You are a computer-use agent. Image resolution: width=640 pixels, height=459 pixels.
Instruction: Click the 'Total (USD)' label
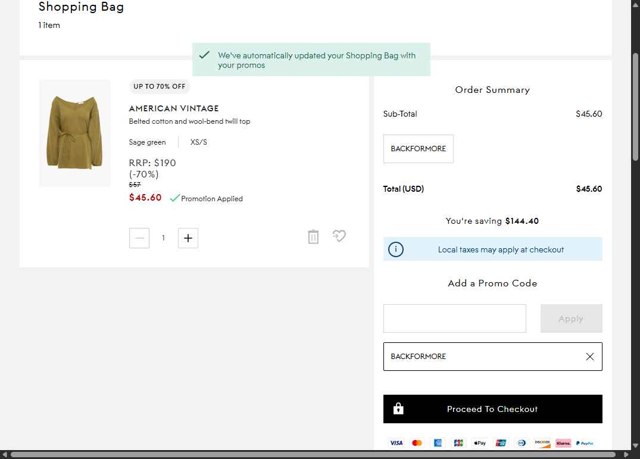pos(404,188)
